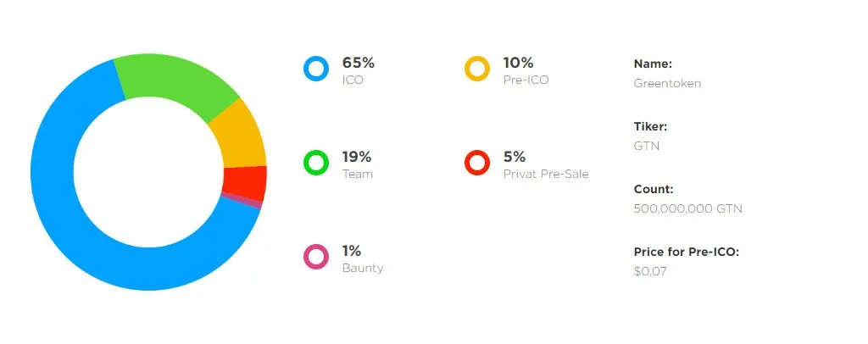This screenshot has width=868, height=344.
Task: Click the green Team legend ring
Action: coord(316,163)
